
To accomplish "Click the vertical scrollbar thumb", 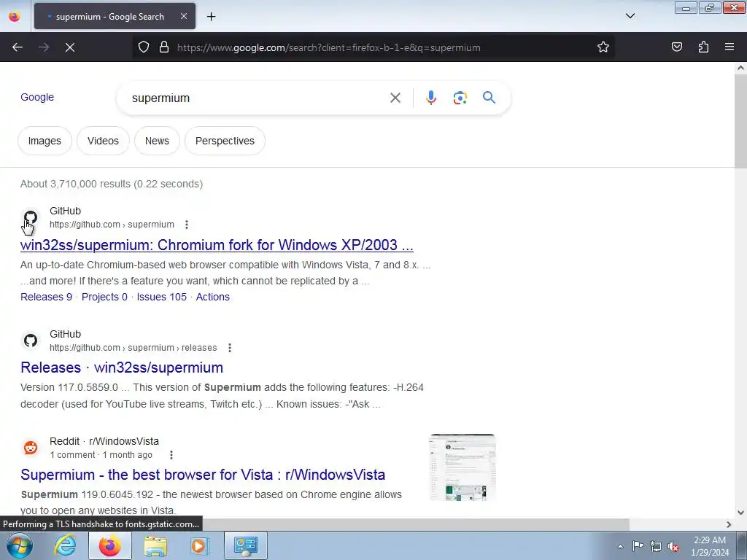I will click(740, 122).
